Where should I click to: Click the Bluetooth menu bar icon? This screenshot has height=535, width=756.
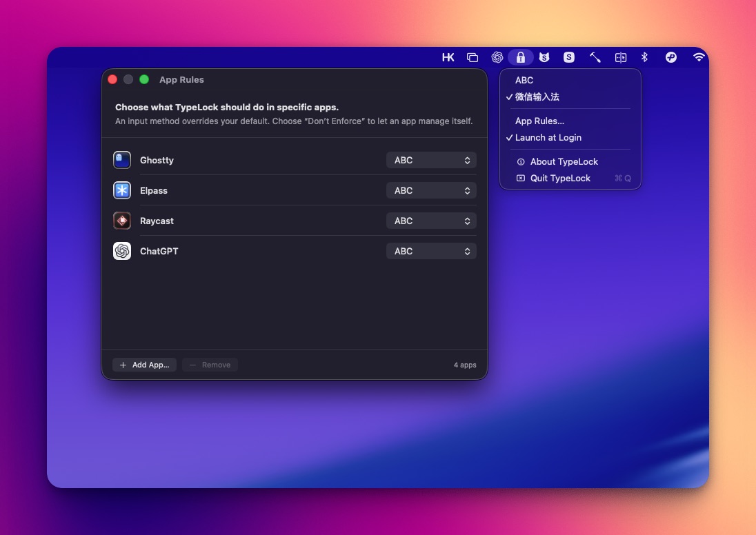[644, 57]
